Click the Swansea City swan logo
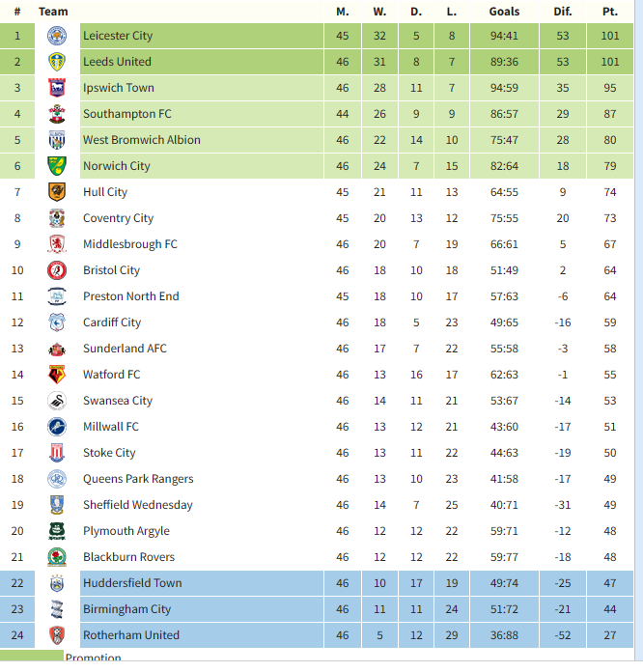This screenshot has width=643, height=672. click(x=57, y=401)
